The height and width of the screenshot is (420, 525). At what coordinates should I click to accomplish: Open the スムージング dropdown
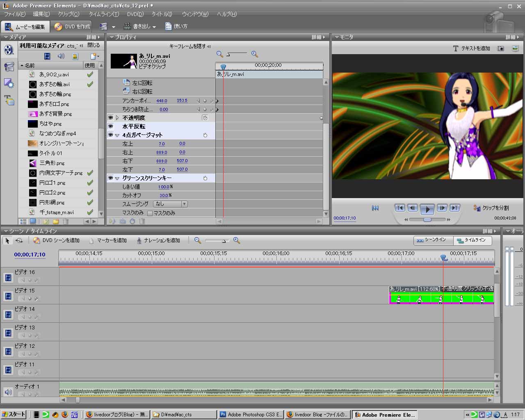(x=170, y=204)
